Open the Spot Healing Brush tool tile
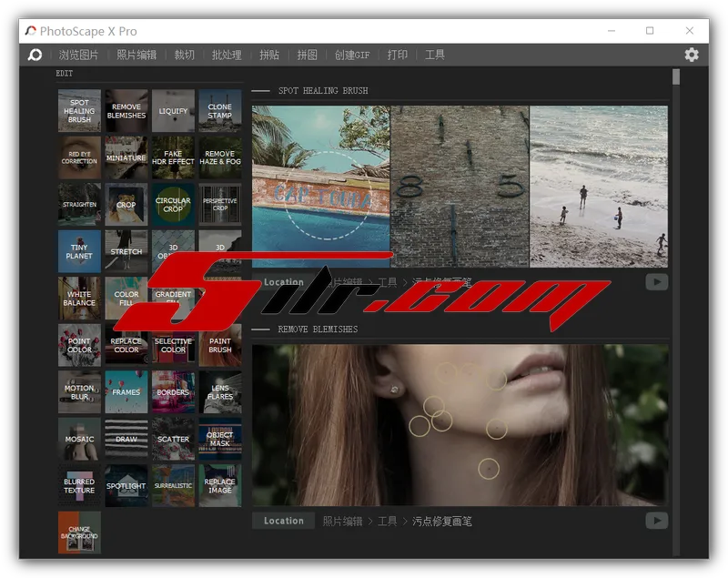This screenshot has height=578, width=728. [x=79, y=111]
